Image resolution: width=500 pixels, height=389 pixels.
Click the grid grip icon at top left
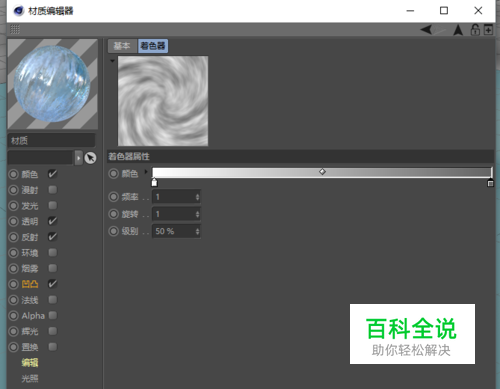pyautogui.click(x=15, y=29)
